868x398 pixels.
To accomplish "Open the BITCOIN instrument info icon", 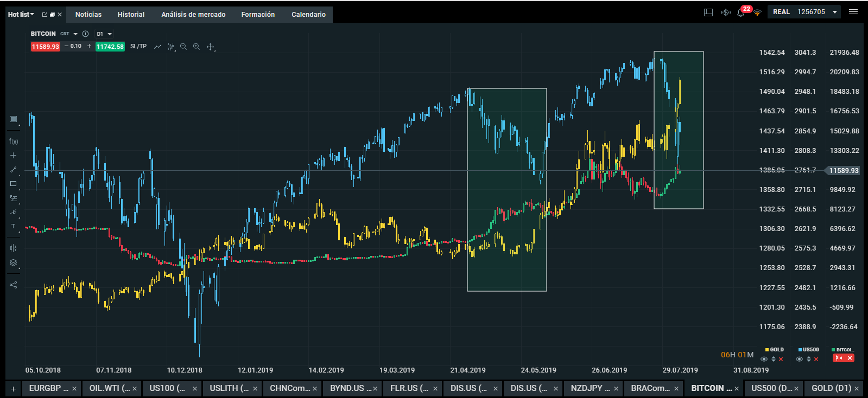I will coord(85,34).
